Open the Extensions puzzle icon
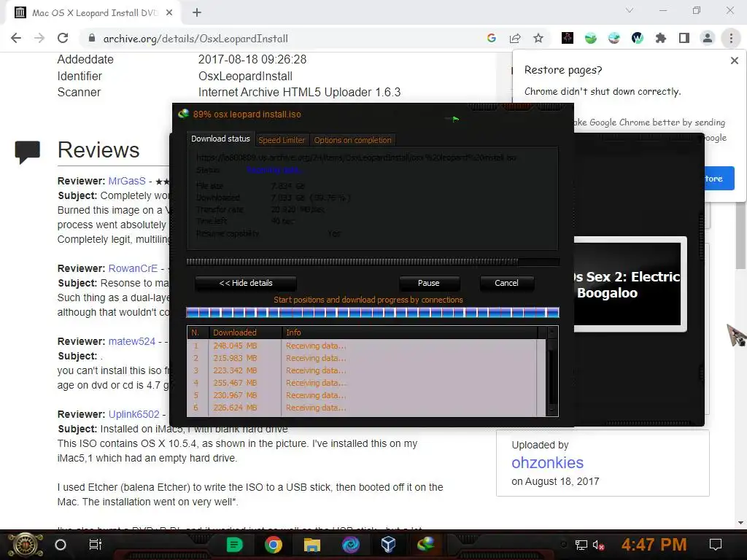Screen dimensions: 747x560 point(661,38)
